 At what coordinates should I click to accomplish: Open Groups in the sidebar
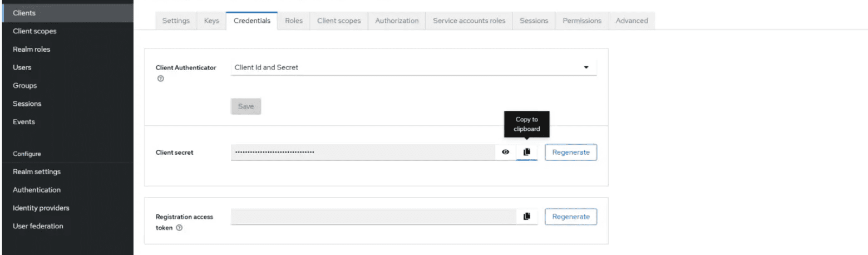[68, 86]
